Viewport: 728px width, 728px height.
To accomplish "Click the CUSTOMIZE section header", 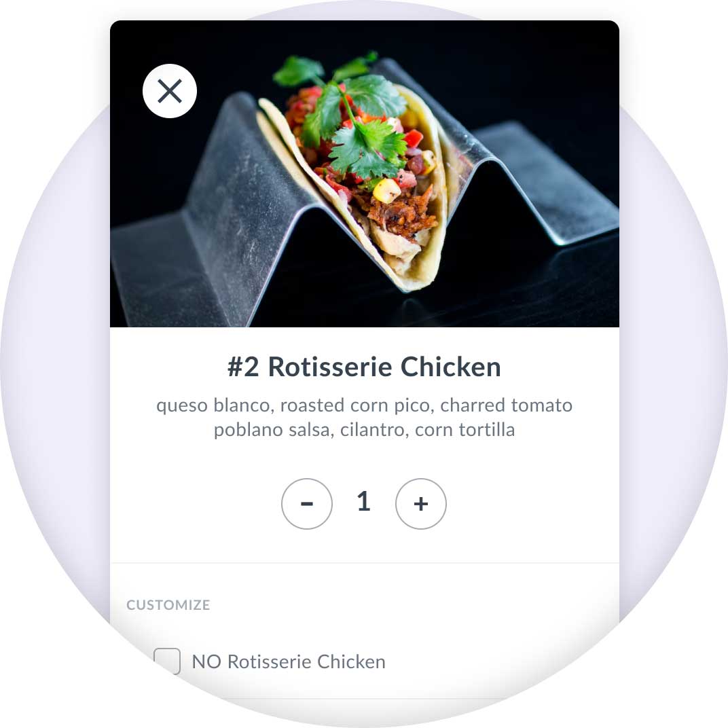I will coord(168,604).
